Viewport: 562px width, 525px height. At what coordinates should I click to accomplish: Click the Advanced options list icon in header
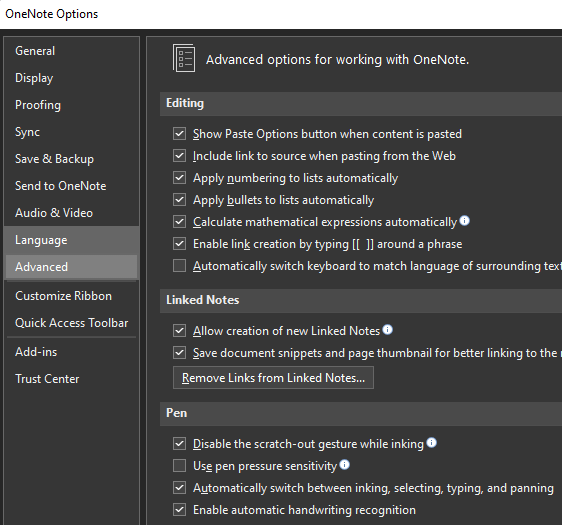[184, 58]
